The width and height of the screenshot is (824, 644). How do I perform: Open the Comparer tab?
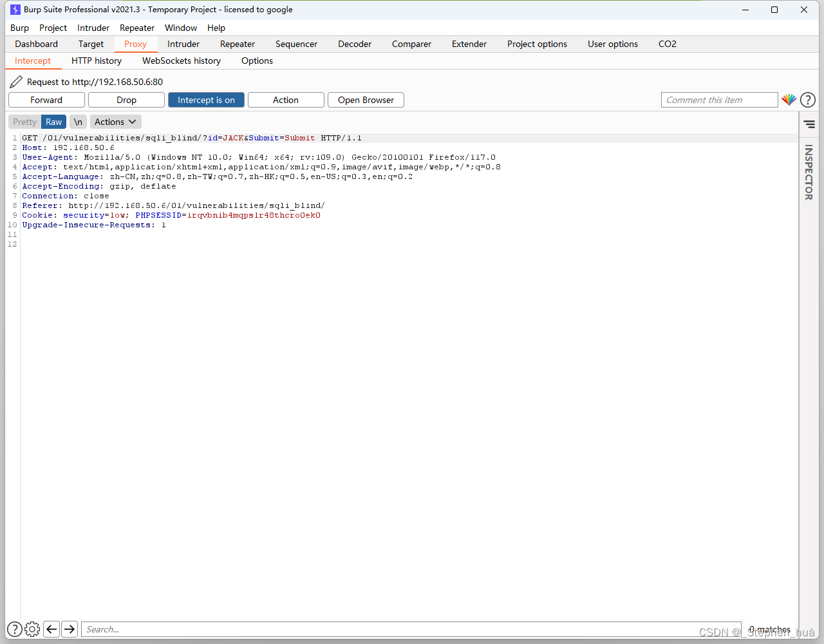[x=411, y=44]
